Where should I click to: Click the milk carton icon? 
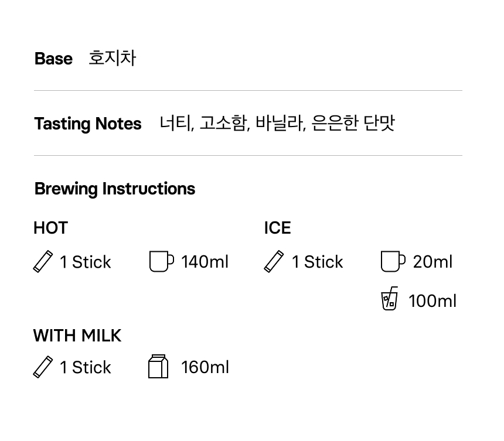pyautogui.click(x=158, y=367)
